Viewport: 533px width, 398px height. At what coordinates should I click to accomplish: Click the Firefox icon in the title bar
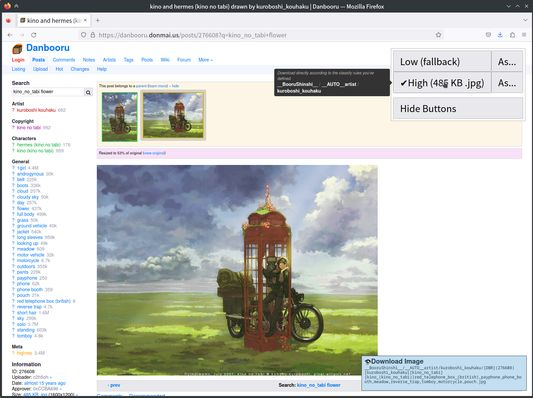coord(7,6)
